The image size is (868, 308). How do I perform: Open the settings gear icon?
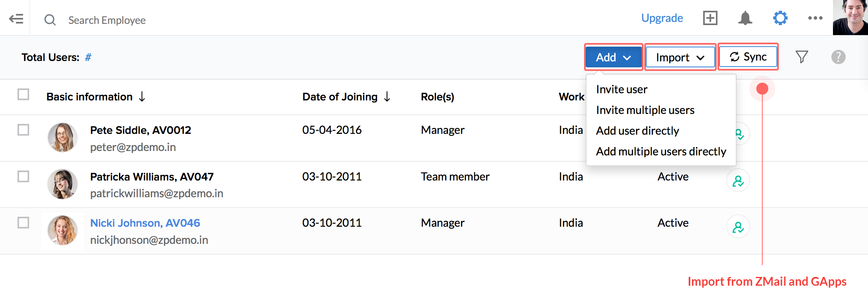780,18
